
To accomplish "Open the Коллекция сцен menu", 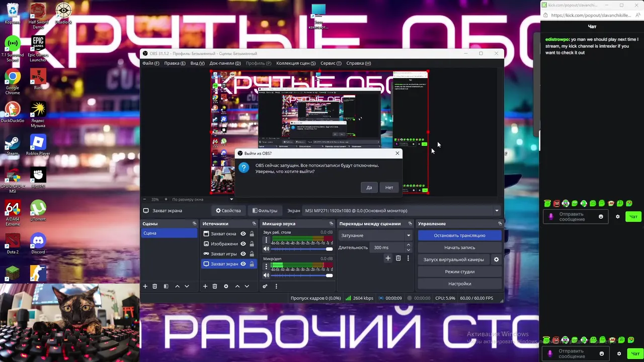I will pos(296,63).
